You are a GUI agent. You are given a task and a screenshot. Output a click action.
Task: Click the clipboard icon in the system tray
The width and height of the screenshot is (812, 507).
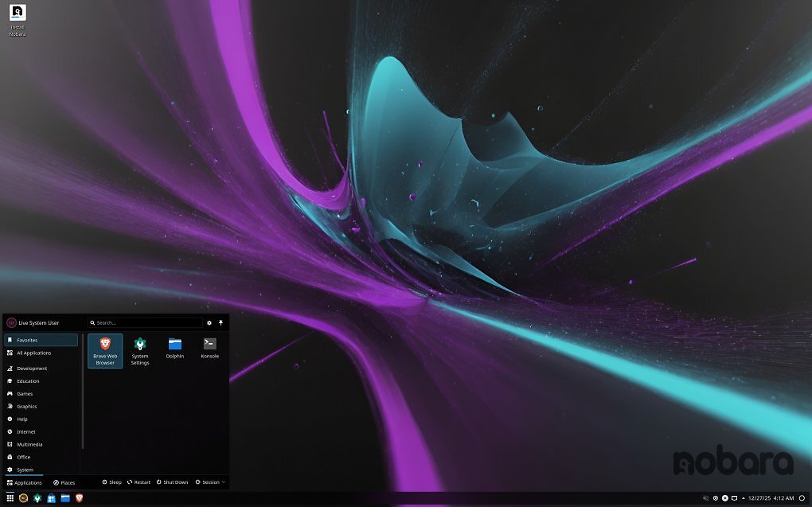(735, 497)
